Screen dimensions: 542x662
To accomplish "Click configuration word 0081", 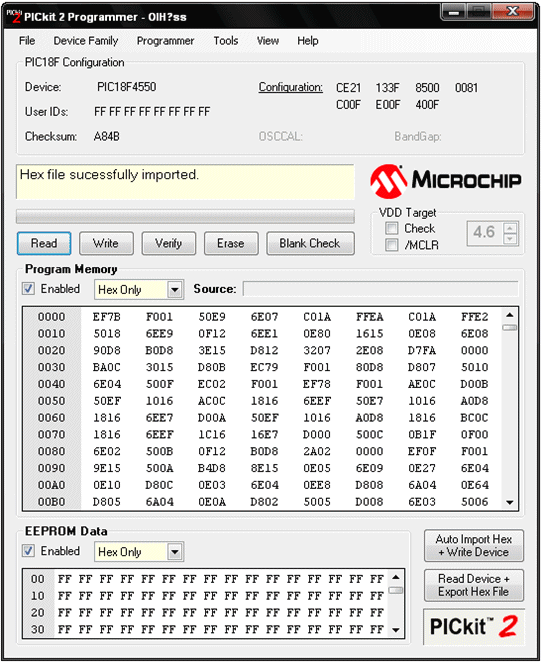I will coord(466,88).
